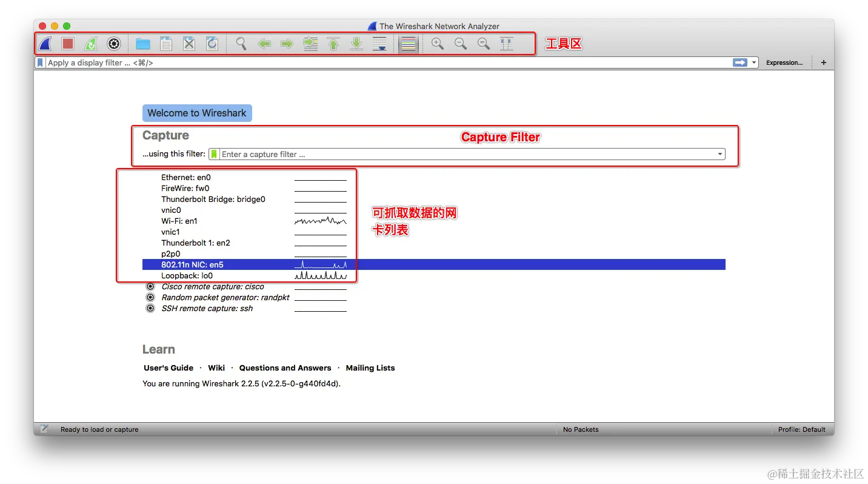Image resolution: width=868 pixels, height=484 pixels.
Task: Go to a specified packet
Action: pos(310,44)
